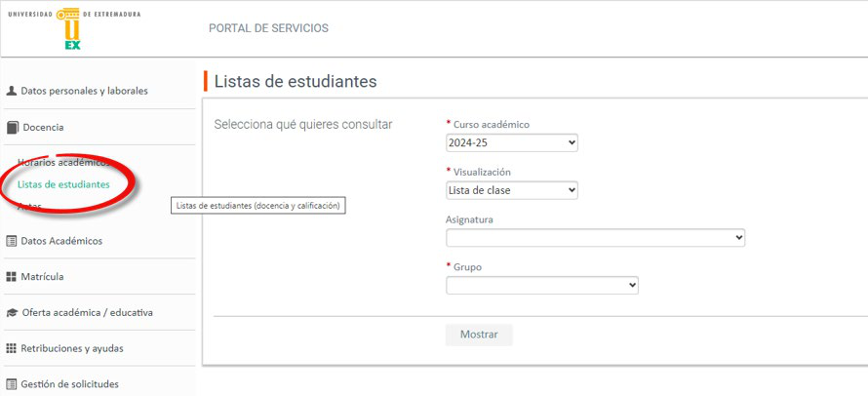868x396 pixels.
Task: Click the Mostrar button
Action: pos(479,335)
